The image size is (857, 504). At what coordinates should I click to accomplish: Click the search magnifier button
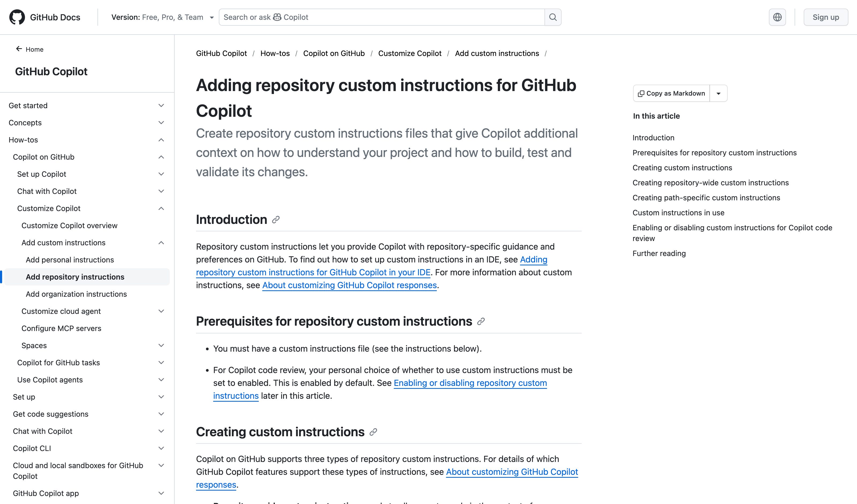[x=553, y=17]
